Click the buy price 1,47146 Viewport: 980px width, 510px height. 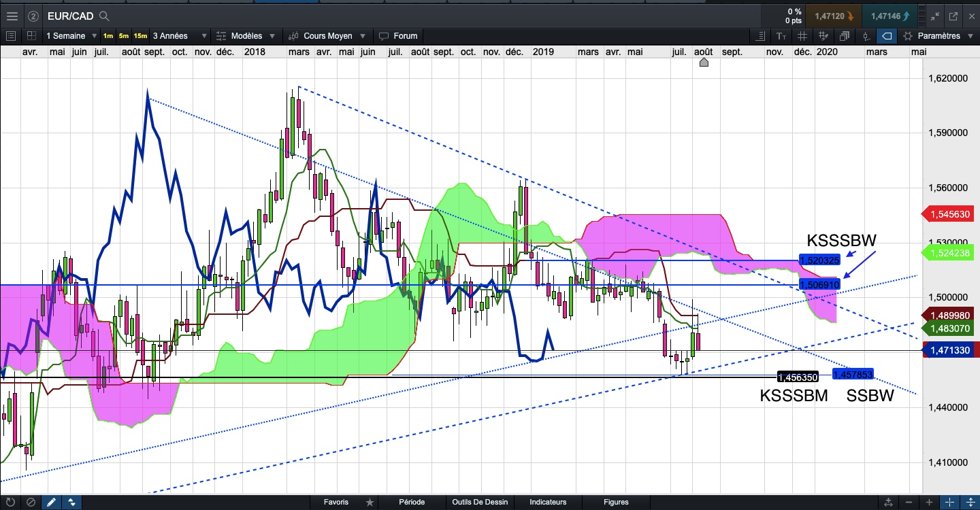889,16
